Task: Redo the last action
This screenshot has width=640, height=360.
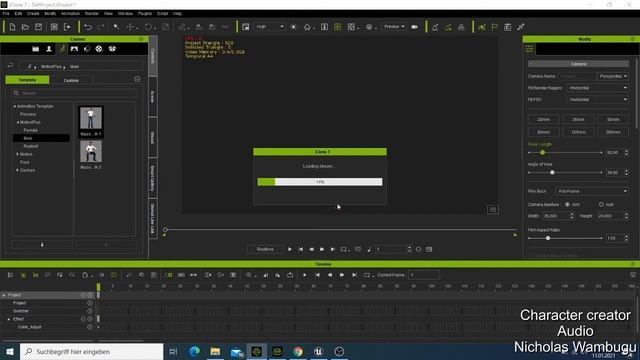Action: [x=101, y=27]
